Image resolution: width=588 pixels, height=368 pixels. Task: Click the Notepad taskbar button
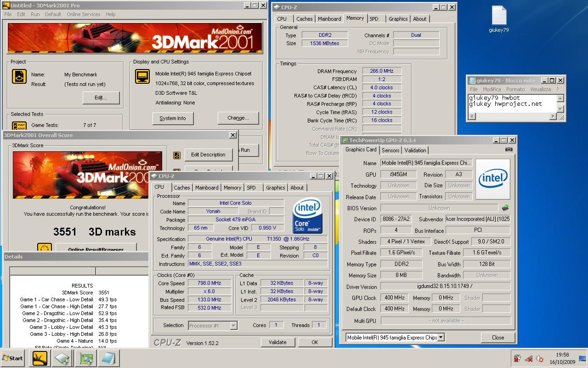(x=109, y=358)
